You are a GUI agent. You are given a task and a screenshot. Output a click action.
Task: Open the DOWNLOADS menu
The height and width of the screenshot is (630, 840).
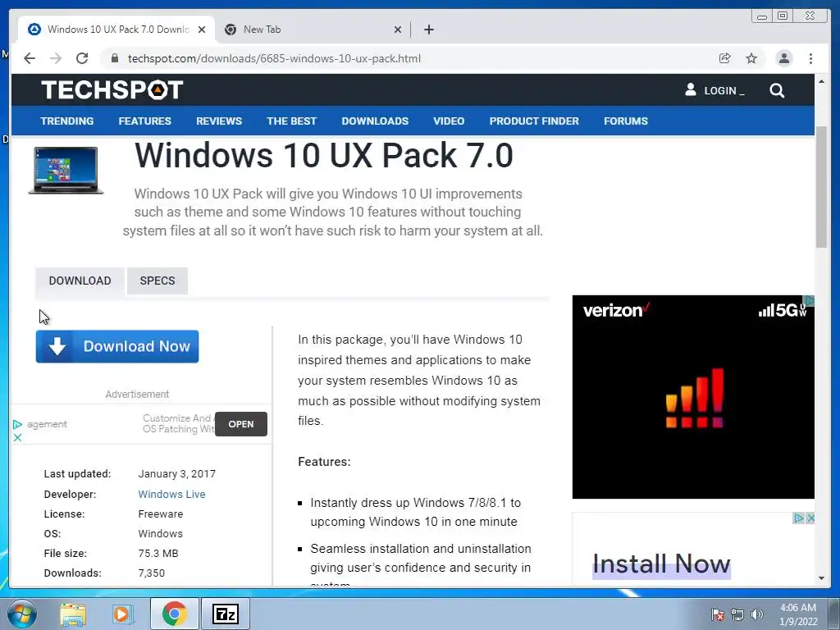375,121
